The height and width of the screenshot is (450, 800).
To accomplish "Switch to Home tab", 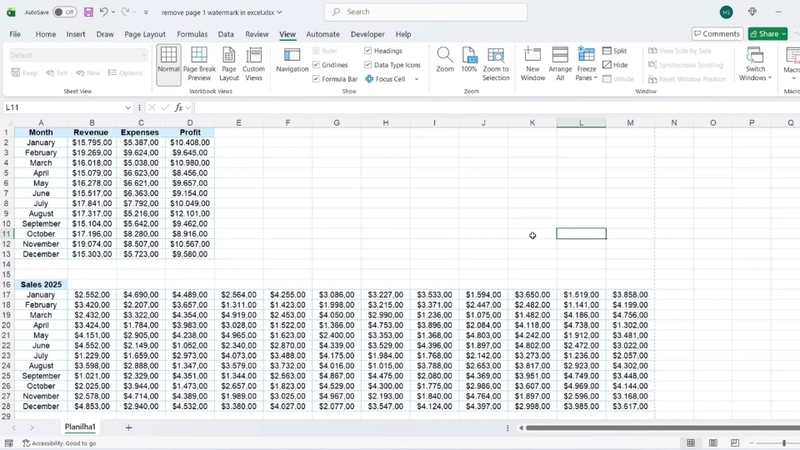I will click(x=45, y=34).
